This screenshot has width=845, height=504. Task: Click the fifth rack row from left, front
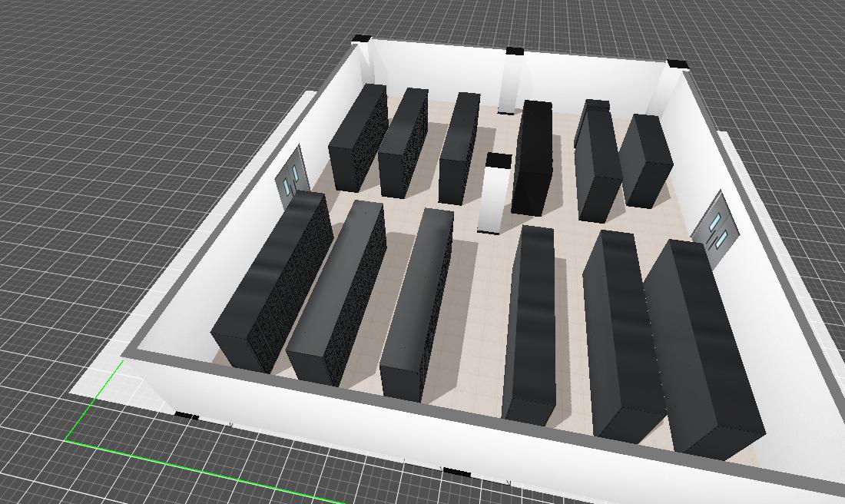621,334
